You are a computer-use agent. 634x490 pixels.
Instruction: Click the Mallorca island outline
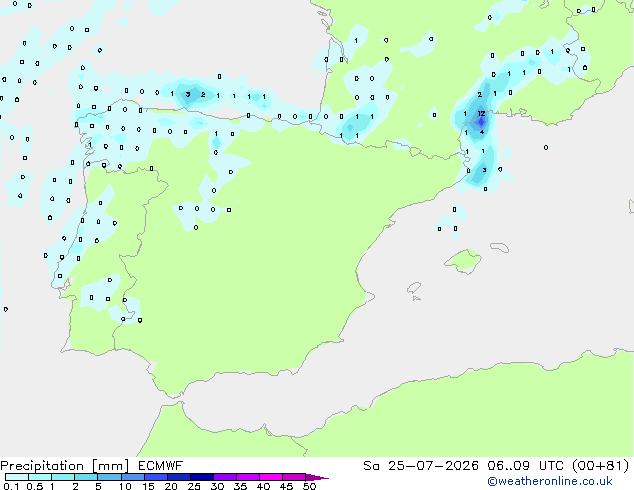[463, 261]
